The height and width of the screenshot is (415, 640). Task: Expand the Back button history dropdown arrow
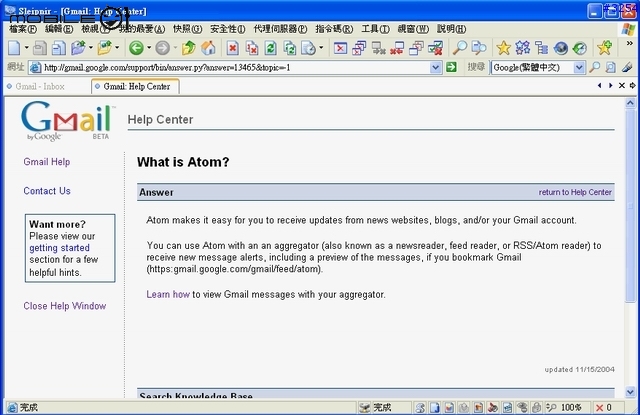(149, 48)
